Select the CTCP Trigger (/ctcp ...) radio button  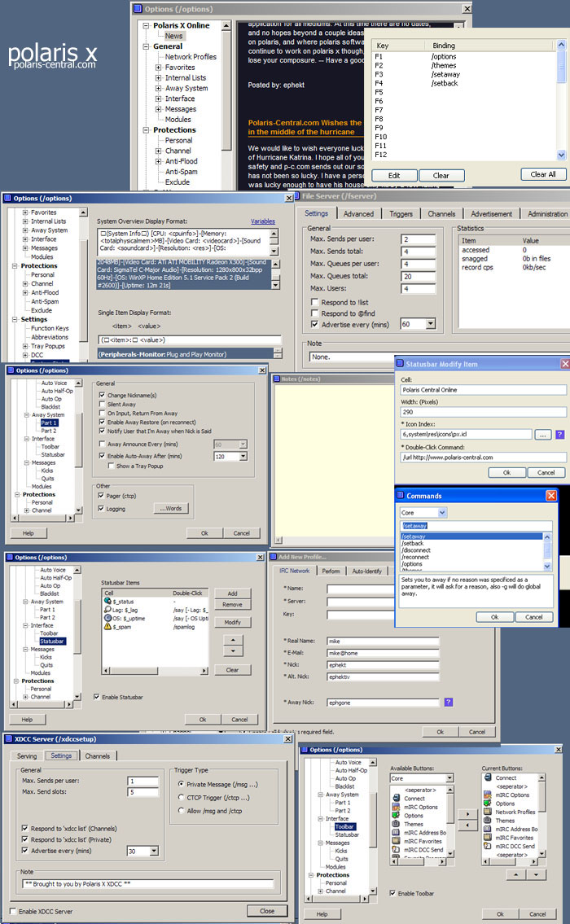(x=181, y=797)
